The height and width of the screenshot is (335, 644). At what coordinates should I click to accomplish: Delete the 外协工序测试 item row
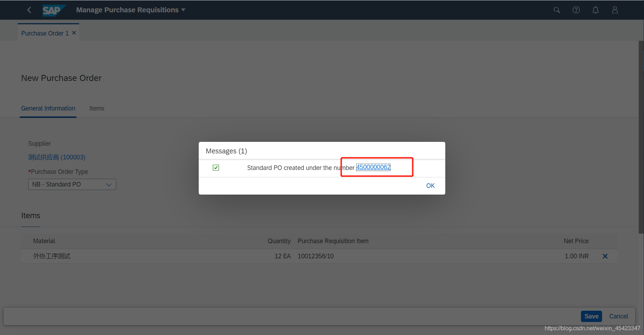click(605, 256)
